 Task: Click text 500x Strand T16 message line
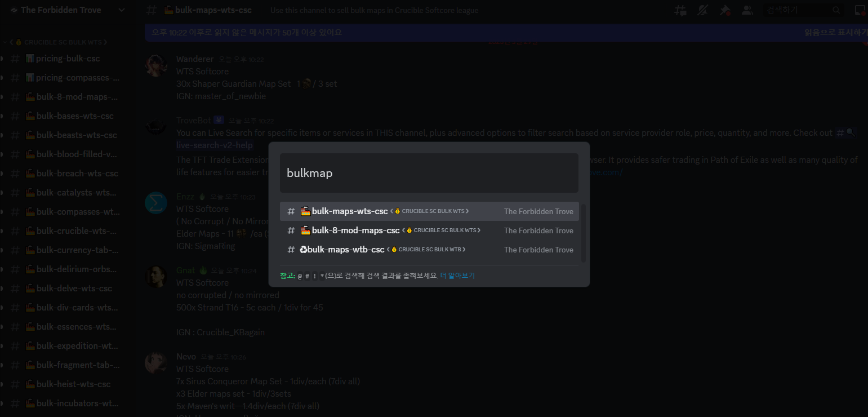tap(250, 308)
